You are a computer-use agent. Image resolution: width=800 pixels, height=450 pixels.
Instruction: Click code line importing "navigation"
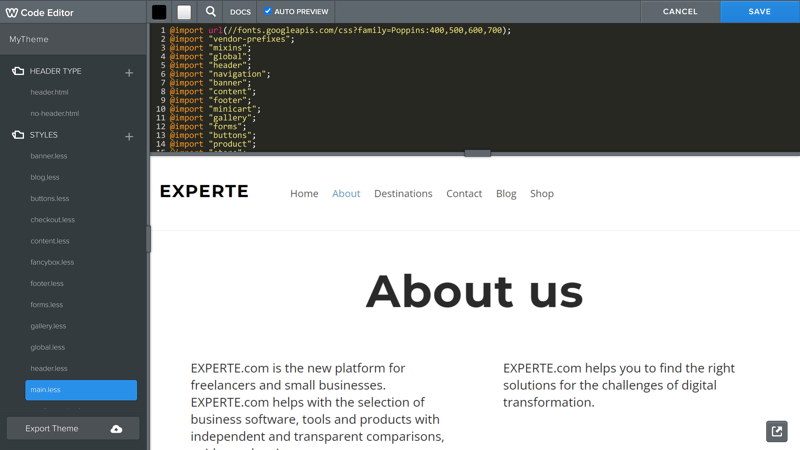click(x=220, y=74)
